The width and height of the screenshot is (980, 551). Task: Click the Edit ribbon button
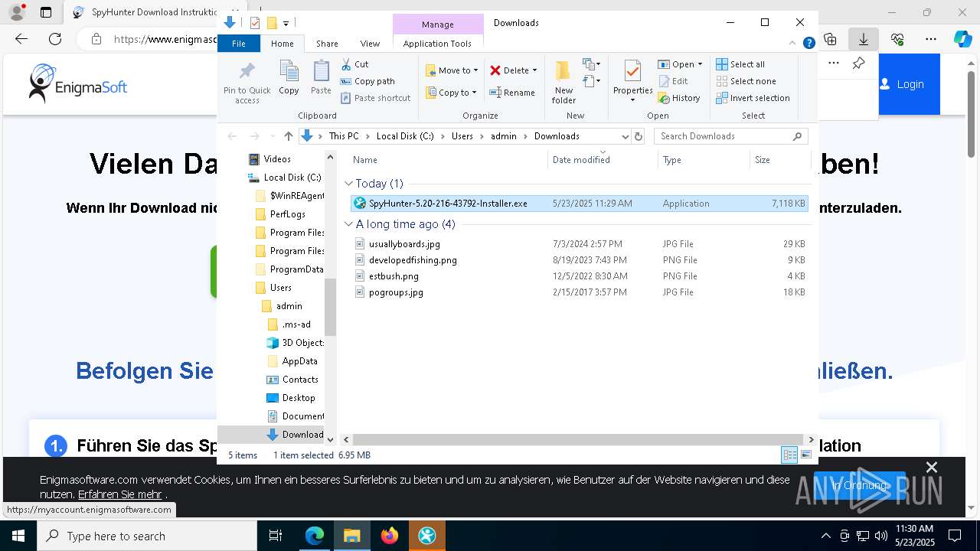673,81
